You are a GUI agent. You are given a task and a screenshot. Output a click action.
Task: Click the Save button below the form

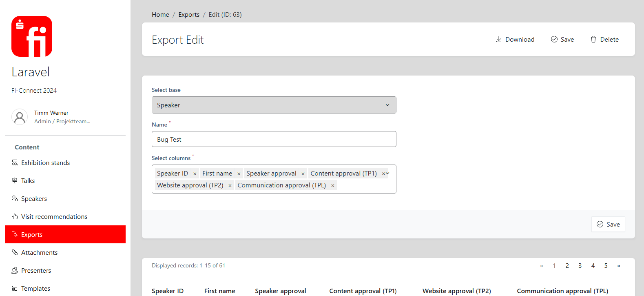click(x=608, y=224)
